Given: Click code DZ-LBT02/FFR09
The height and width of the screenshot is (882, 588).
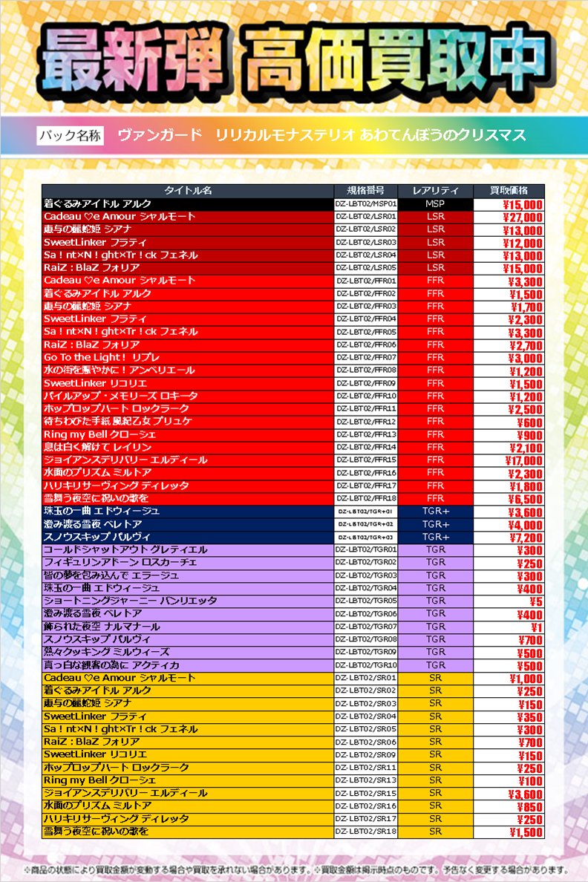Looking at the screenshot, I should click(x=366, y=383).
